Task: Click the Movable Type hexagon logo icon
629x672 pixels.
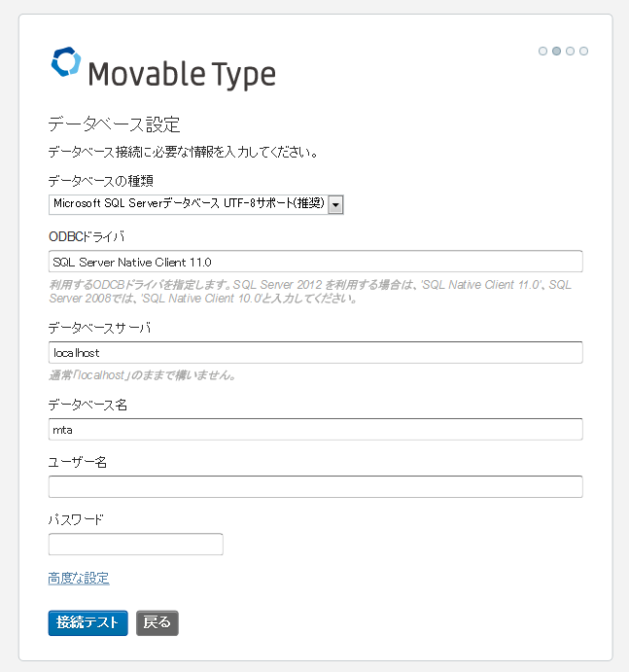Action: pos(66,61)
